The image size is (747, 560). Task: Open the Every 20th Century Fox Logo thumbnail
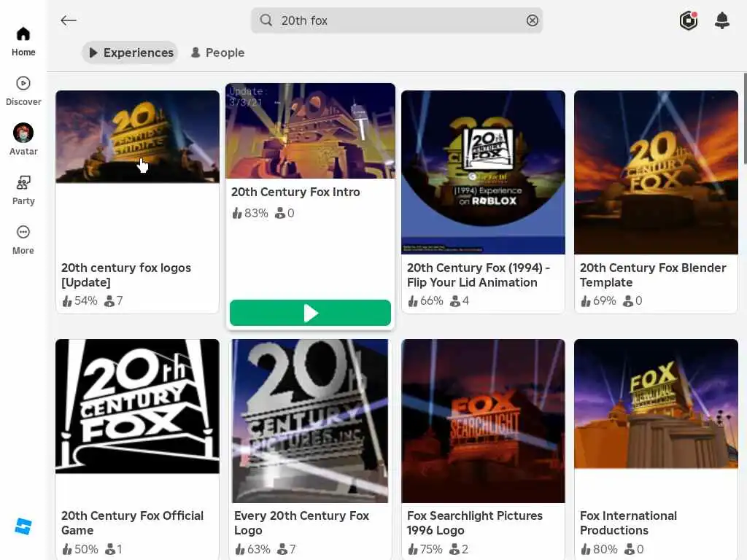point(310,421)
